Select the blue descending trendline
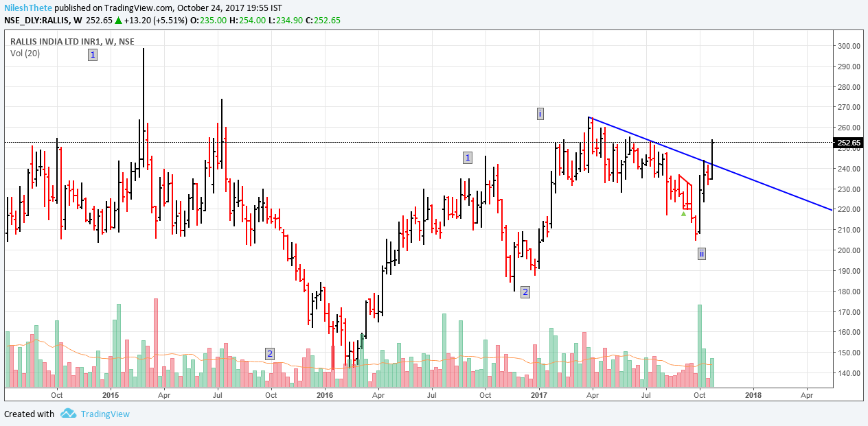The height and width of the screenshot is (426, 868). 711,163
